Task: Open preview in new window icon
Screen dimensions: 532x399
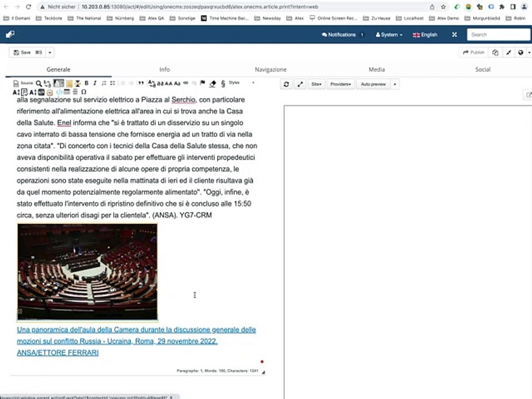Action: point(528,95)
